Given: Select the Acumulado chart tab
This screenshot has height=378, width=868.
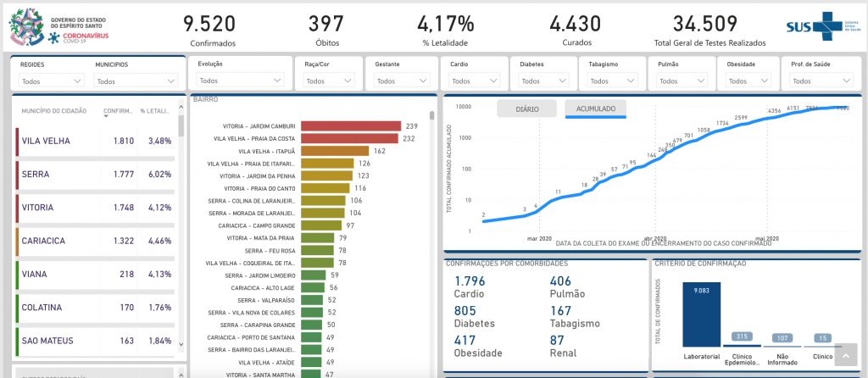Looking at the screenshot, I should (595, 109).
